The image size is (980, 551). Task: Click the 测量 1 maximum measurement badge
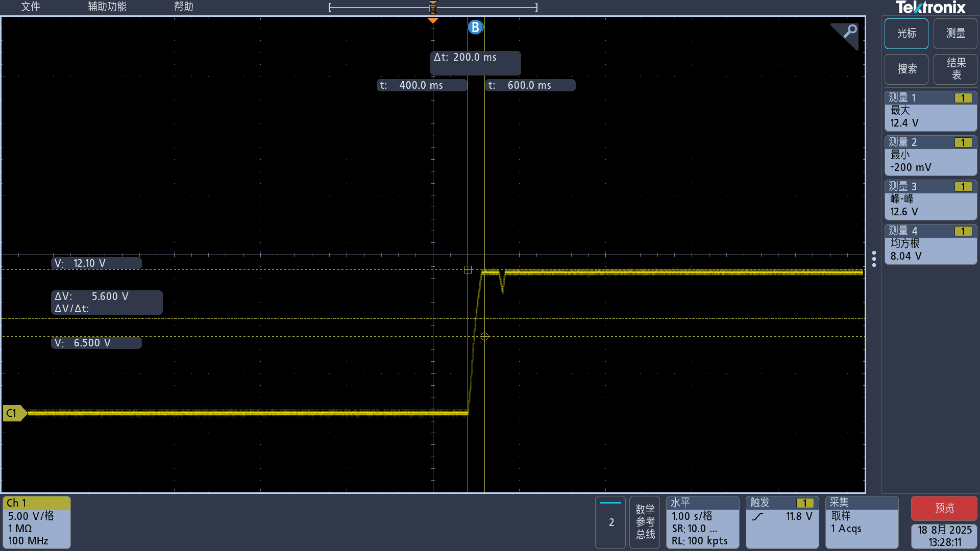click(930, 111)
